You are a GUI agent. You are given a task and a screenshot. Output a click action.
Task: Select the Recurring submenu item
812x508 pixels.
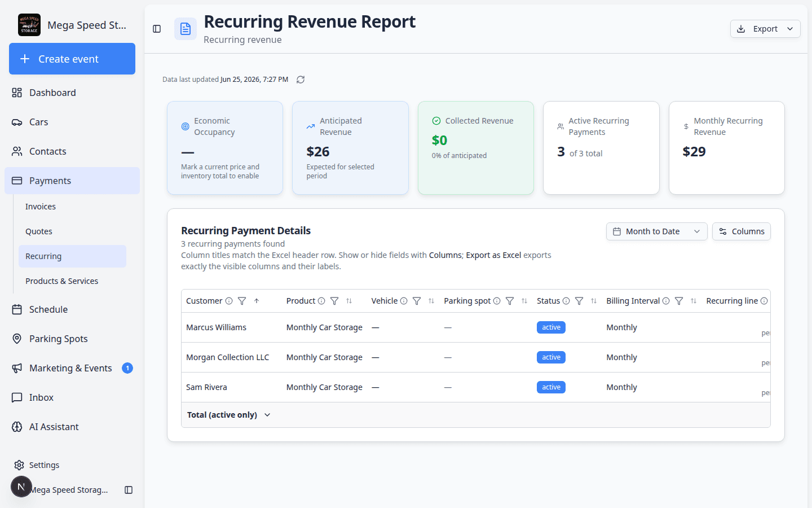[x=72, y=256]
